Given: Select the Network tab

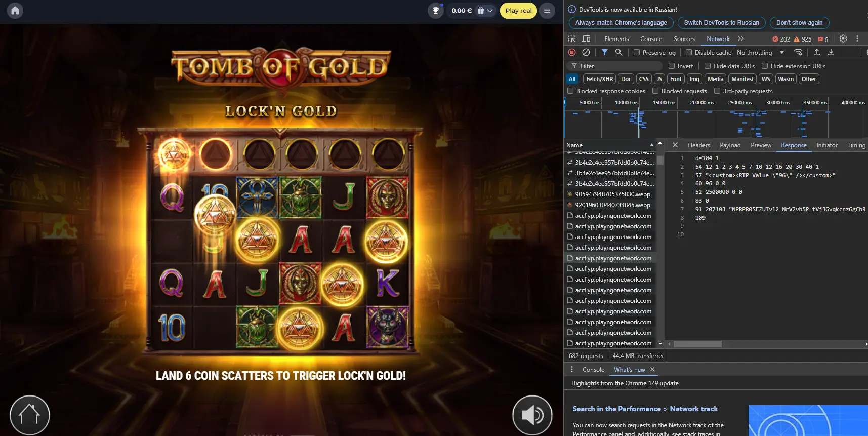Looking at the screenshot, I should click(x=718, y=39).
